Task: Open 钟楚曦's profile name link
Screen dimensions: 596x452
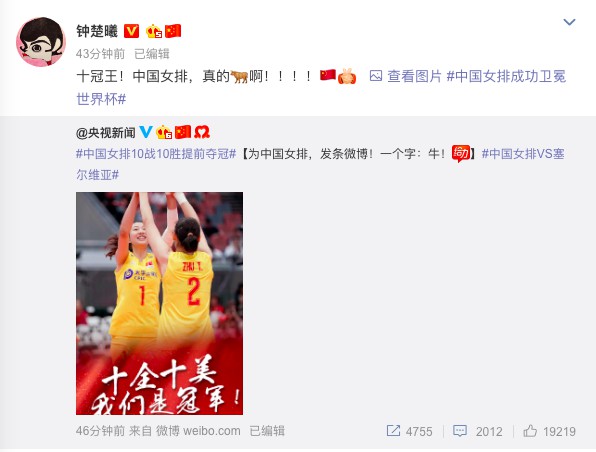Action: [97, 31]
